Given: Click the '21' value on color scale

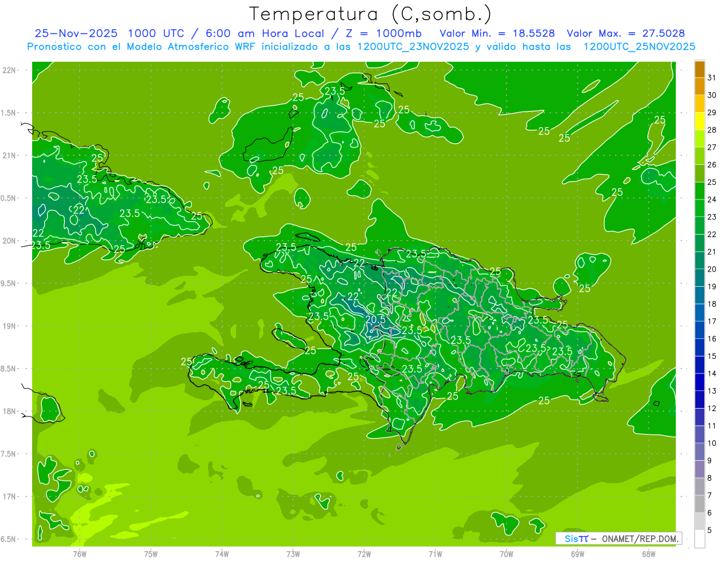Looking at the screenshot, I should [x=712, y=252].
